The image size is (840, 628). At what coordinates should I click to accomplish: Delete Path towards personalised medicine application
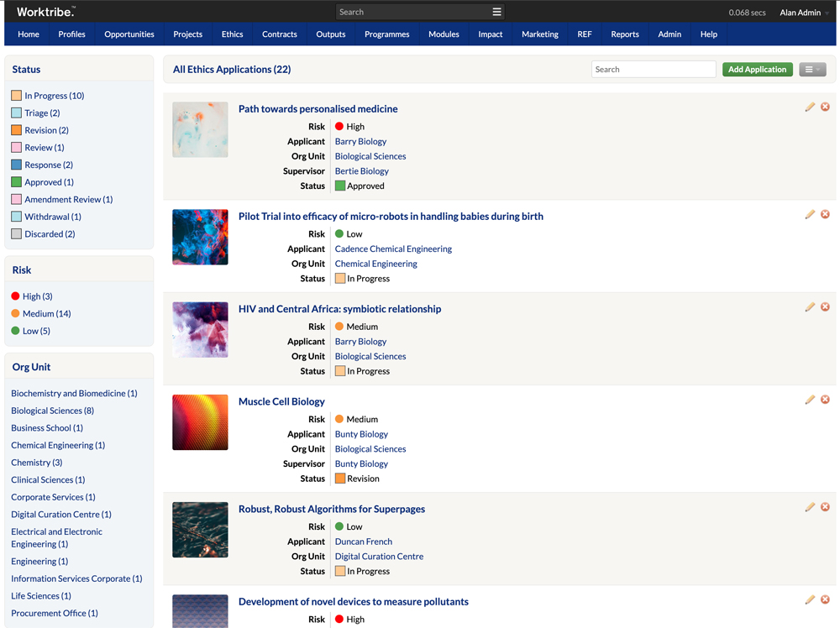(825, 107)
